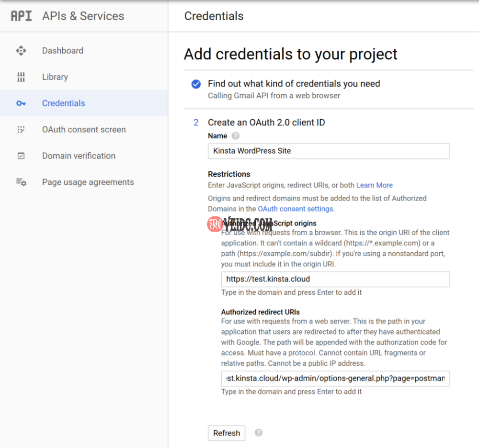Image resolution: width=479 pixels, height=448 pixels.
Task: Click the help icon beside Refresh button
Action: [x=259, y=433]
